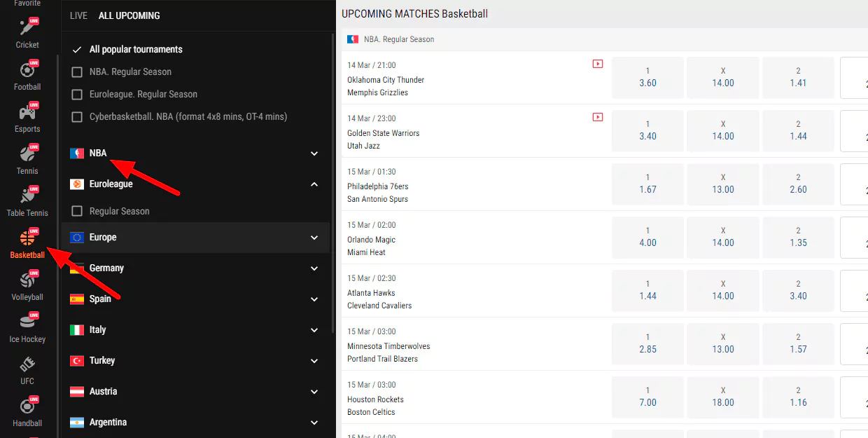This screenshot has height=438, width=868.
Task: Select the Ice Hockey puck icon
Action: (27, 324)
